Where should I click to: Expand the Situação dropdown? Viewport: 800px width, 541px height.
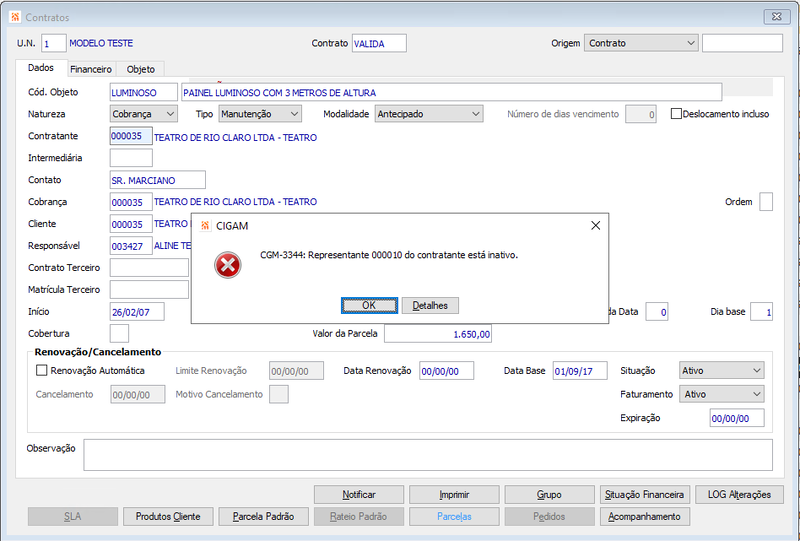click(721, 371)
